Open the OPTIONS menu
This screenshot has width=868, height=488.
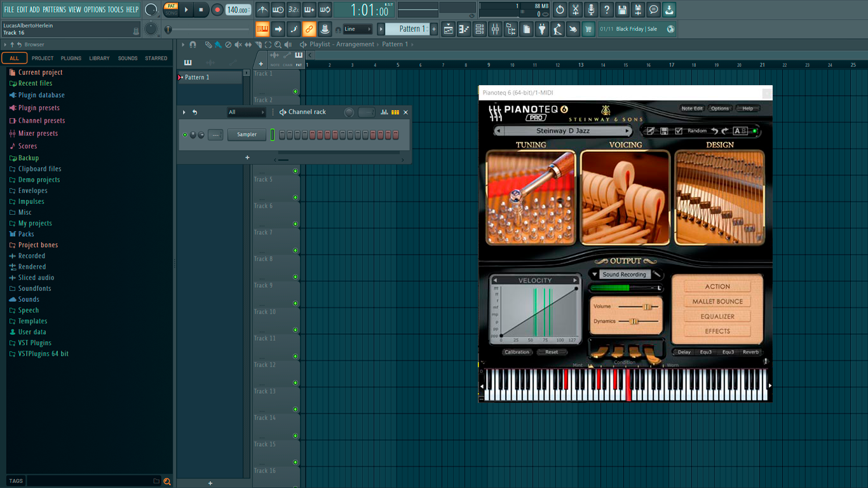[x=95, y=10]
